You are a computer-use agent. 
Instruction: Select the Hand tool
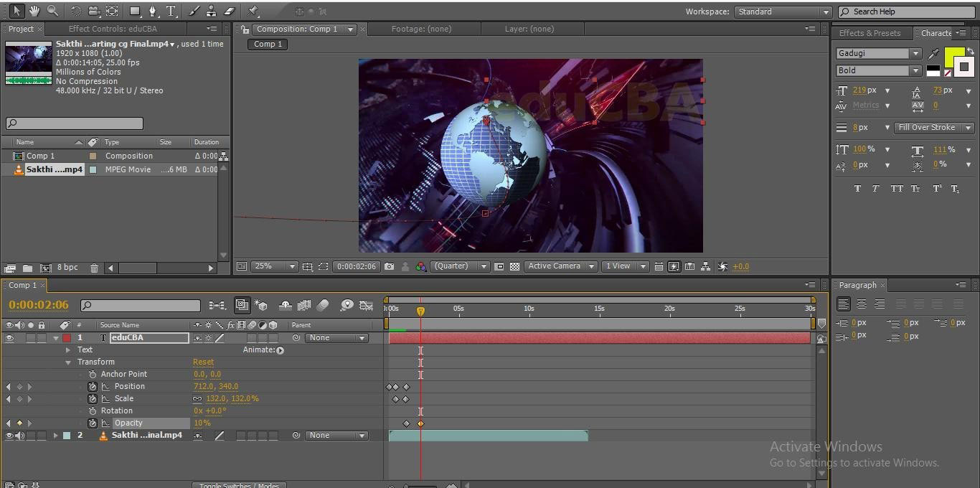tap(34, 11)
